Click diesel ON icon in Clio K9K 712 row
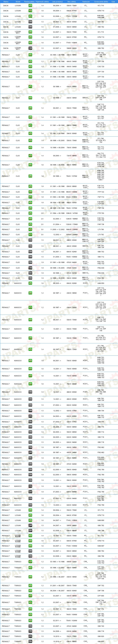Image resolution: width=118 pixels, height=644 pixels. pos(30,257)
